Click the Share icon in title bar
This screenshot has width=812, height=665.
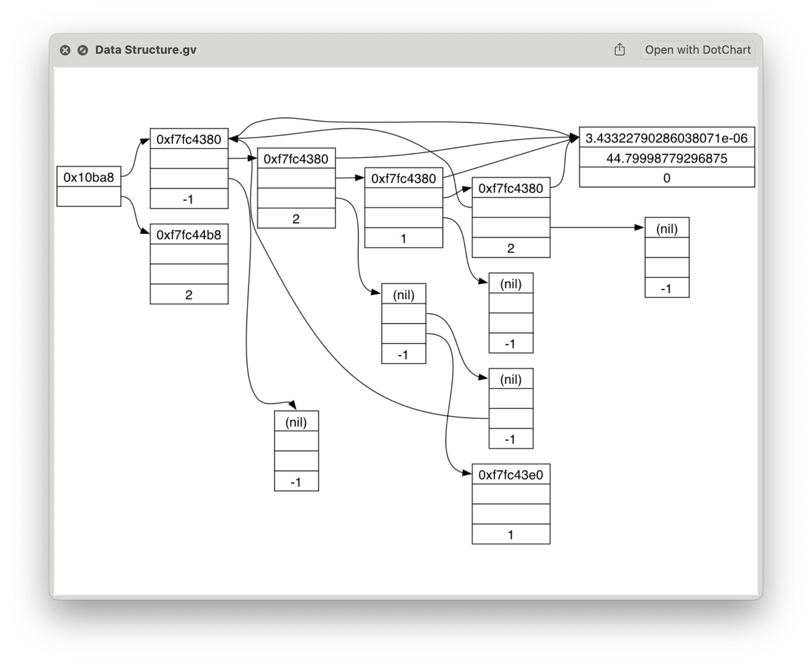tap(620, 50)
